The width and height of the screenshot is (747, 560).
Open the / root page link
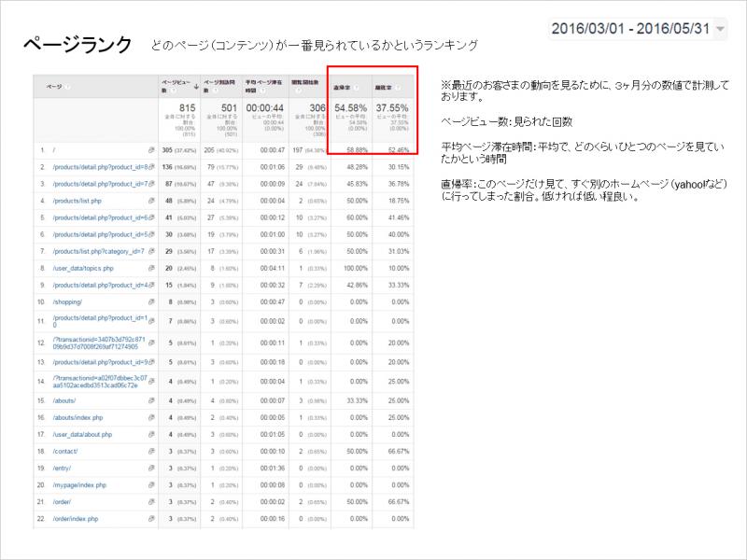pyautogui.click(x=54, y=150)
